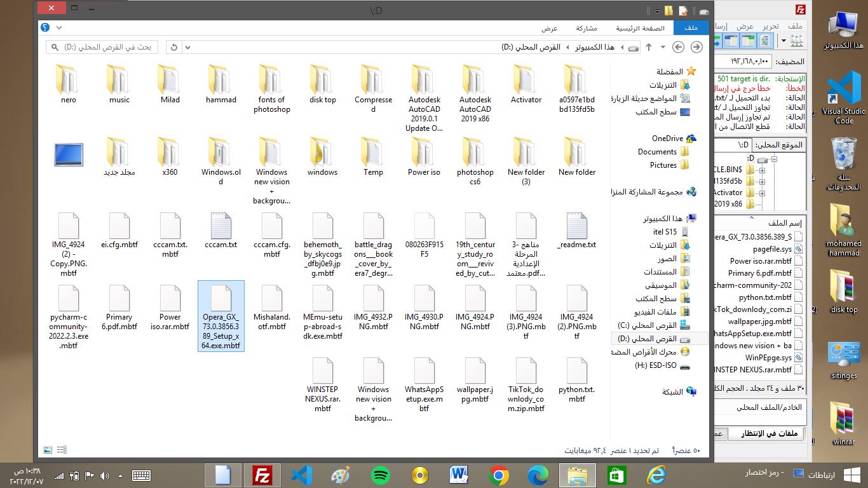Switch to details view in the status bar
868x488 pixels.
coord(62,450)
